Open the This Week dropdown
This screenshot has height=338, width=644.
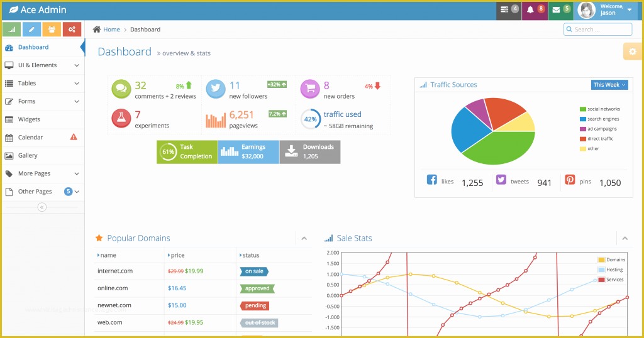[609, 84]
